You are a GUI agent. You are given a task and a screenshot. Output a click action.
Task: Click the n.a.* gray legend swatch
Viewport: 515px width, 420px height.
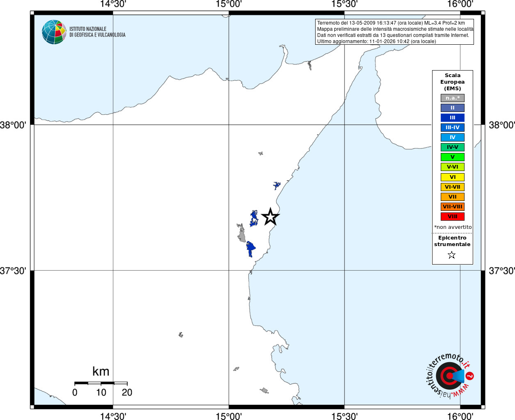pyautogui.click(x=453, y=98)
